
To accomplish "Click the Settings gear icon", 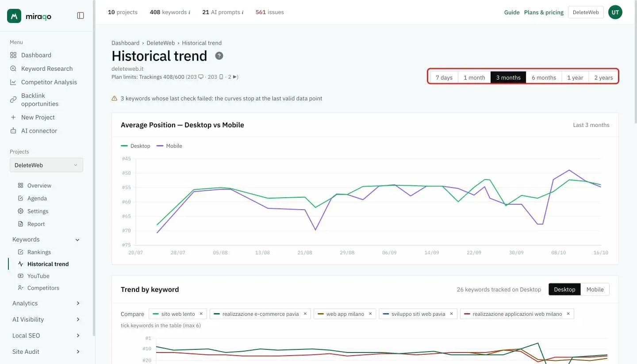I will [x=20, y=211].
